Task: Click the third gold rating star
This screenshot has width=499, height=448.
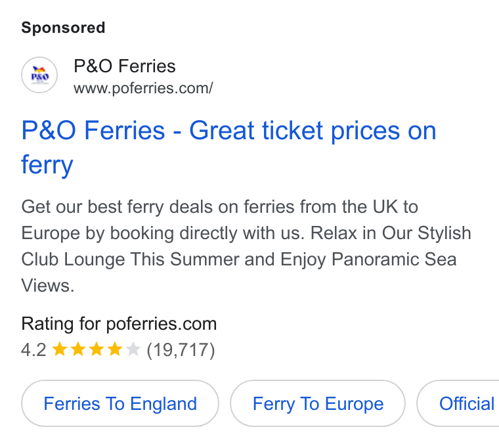Action: (x=97, y=349)
